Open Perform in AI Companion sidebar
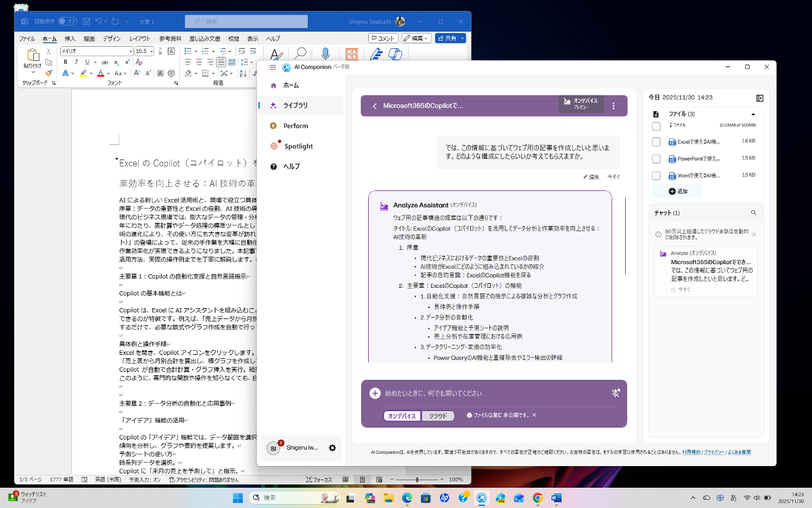 coord(300,126)
